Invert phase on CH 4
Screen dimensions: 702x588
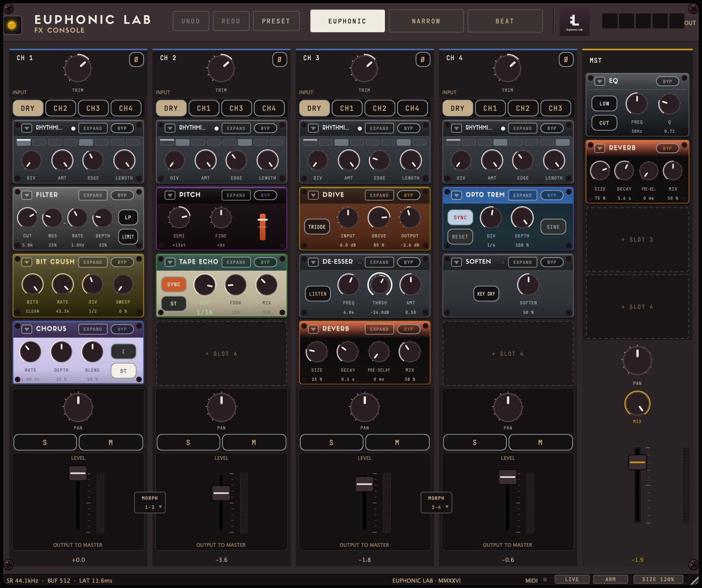(566, 59)
